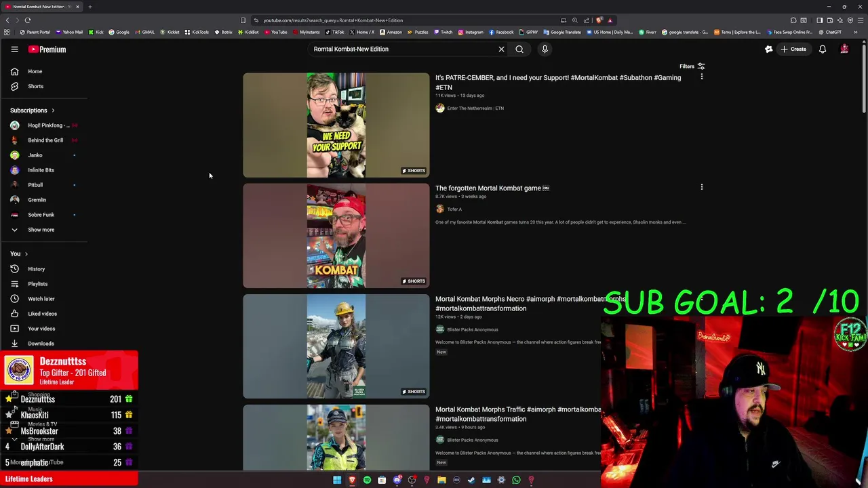This screenshot has width=868, height=488.
Task: Open Behind the Grill subscription
Action: [x=45, y=140]
